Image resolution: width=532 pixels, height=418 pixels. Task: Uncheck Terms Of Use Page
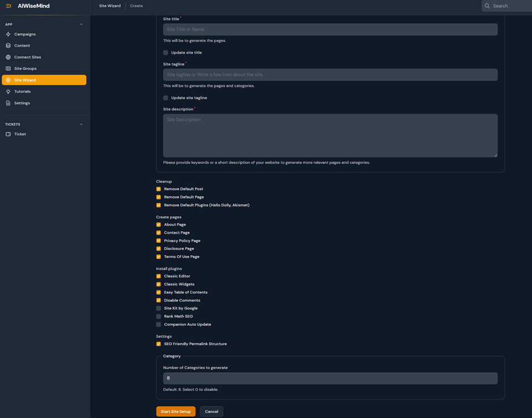click(158, 257)
